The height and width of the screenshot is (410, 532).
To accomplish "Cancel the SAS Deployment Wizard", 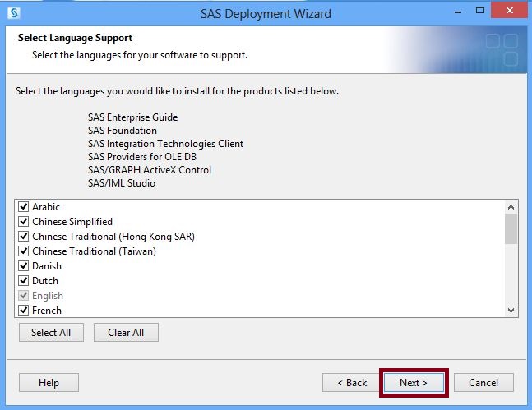I will coord(483,383).
